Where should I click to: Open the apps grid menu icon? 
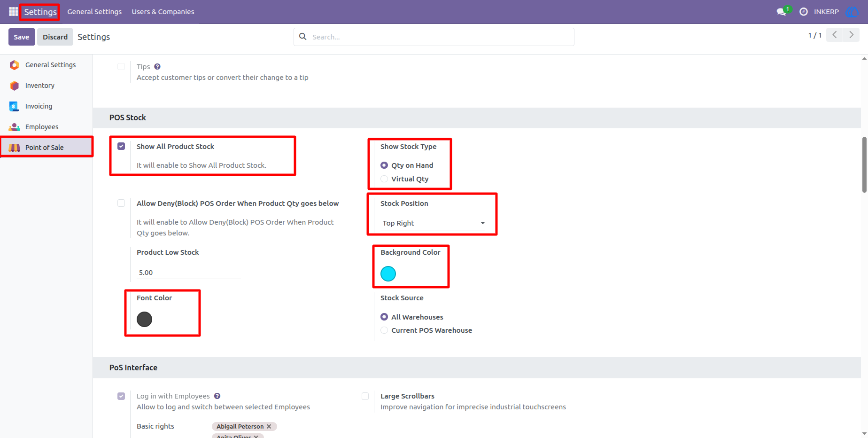(x=13, y=11)
